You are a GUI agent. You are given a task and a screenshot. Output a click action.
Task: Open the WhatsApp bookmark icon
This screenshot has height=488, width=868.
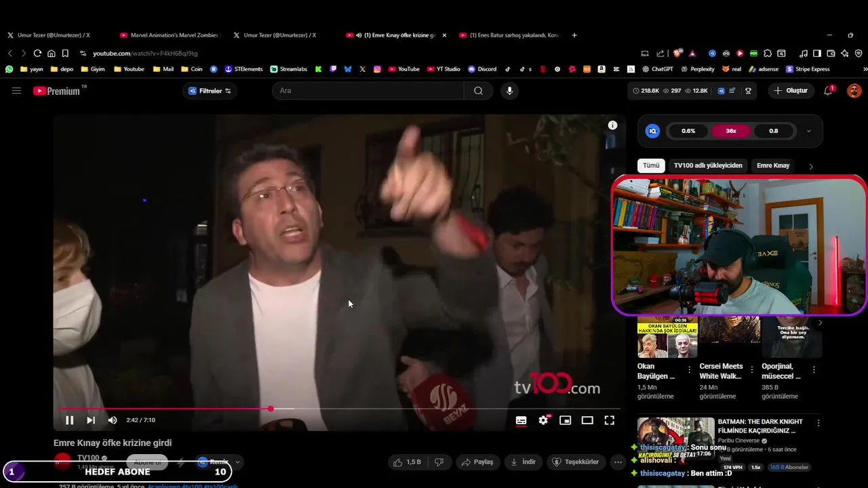pos(9,69)
